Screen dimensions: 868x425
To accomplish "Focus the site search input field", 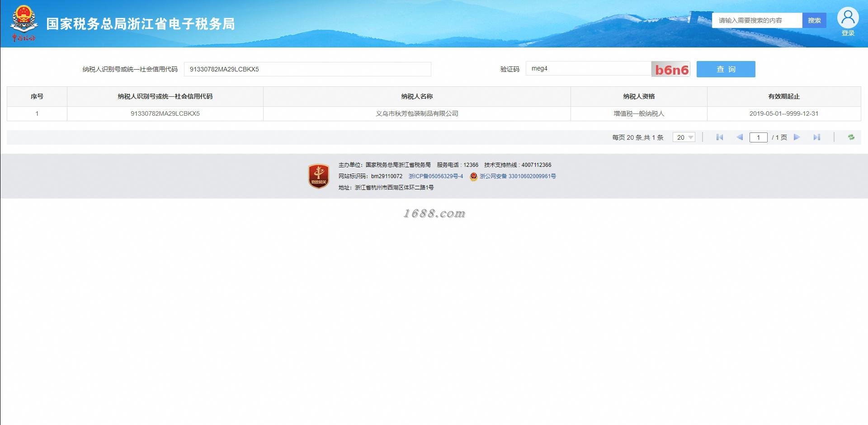I will [x=757, y=20].
